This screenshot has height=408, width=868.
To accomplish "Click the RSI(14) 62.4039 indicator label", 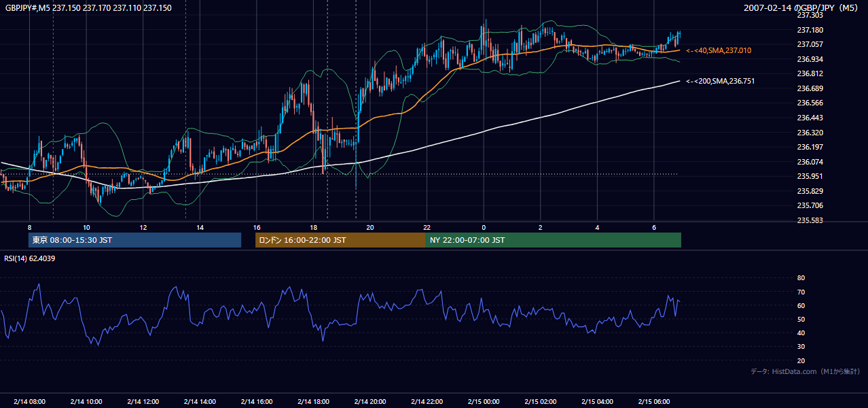I will (x=30, y=258).
